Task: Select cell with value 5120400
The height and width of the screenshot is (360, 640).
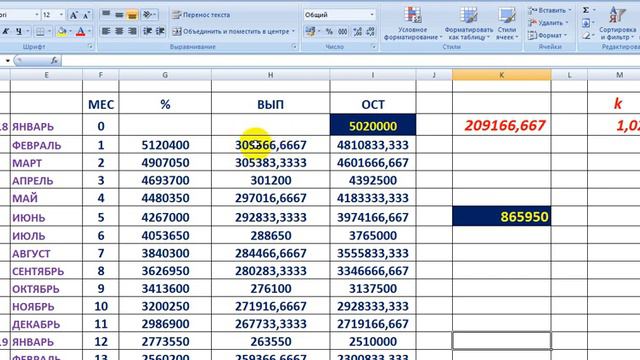Action: (x=165, y=145)
